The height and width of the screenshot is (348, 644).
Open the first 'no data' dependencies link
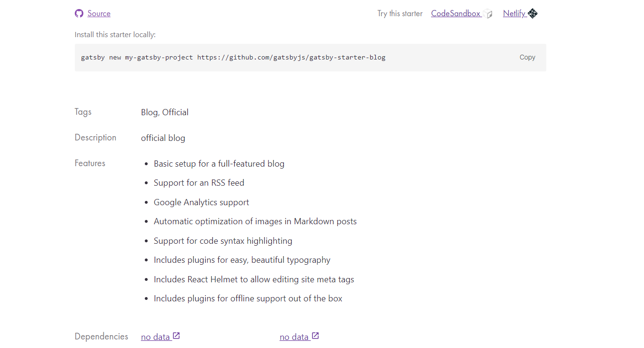click(x=155, y=337)
